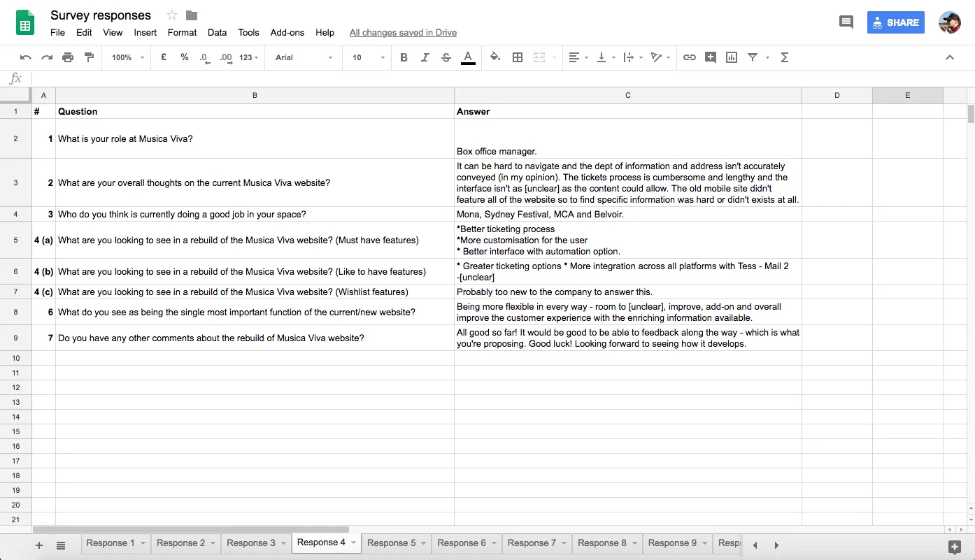The height and width of the screenshot is (560, 975).
Task: Open filter views dropdown arrow
Action: (767, 57)
